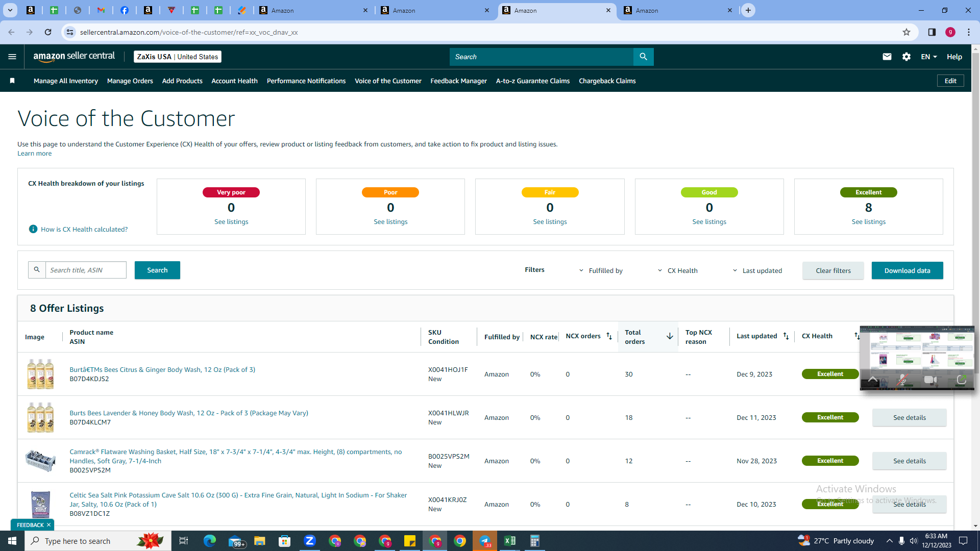Expand the Last updated filter dropdown
The width and height of the screenshot is (980, 551).
coord(757,270)
